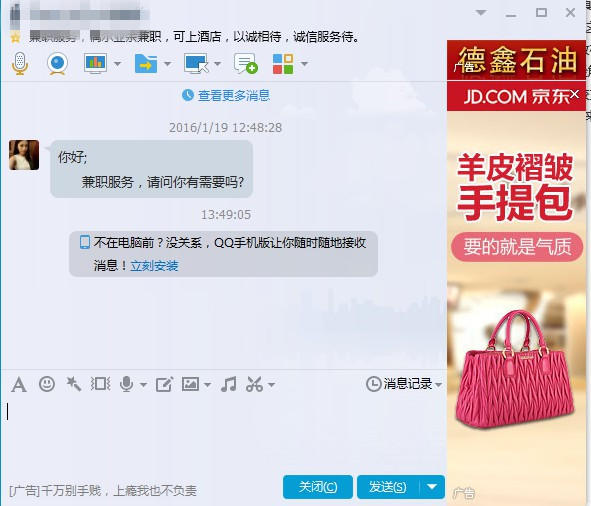Click the 立刻安装 install link
Screen dimensions: 591x506
154,266
